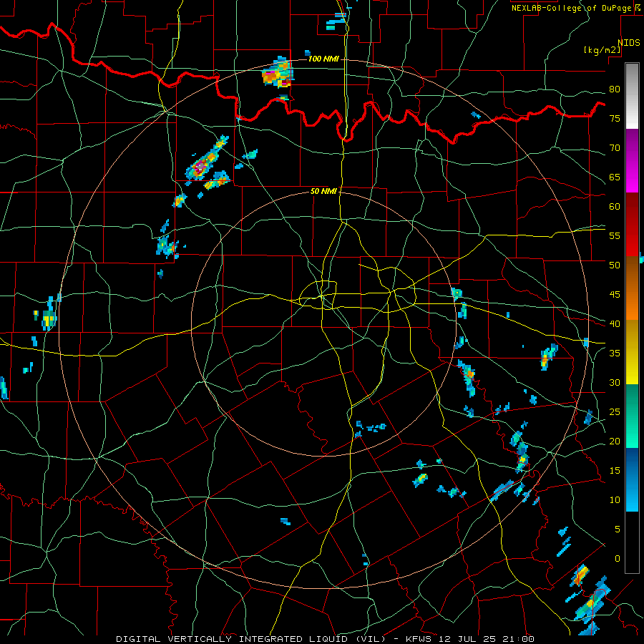Click the 'KFWS 12 JUL 25 21:00' timestamp
This screenshot has height=644, width=644.
point(470,639)
